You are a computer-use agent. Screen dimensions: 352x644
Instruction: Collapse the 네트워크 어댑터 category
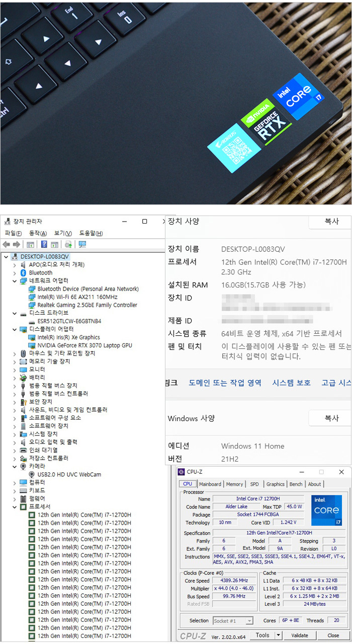click(x=14, y=280)
